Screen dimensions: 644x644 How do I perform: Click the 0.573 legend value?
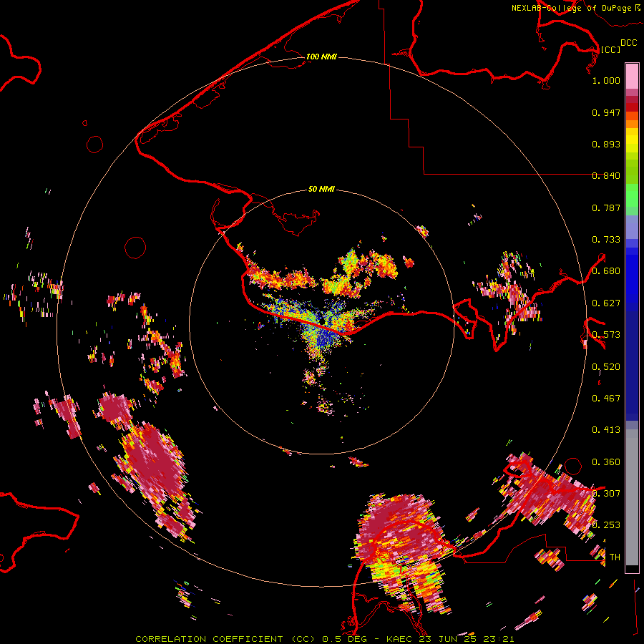click(606, 335)
